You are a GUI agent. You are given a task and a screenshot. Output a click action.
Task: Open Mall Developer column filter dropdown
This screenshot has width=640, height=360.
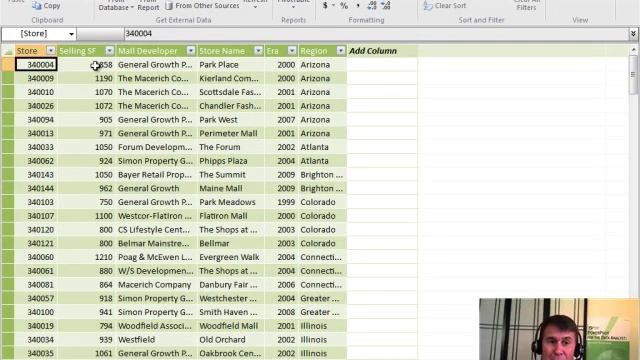[x=191, y=51]
